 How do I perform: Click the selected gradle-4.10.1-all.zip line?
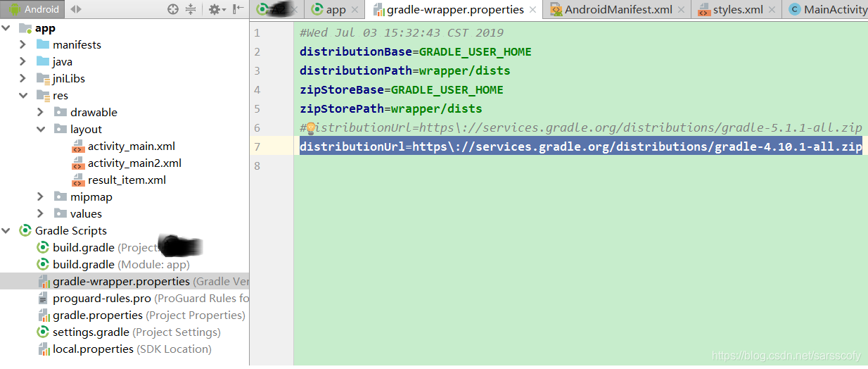click(581, 147)
